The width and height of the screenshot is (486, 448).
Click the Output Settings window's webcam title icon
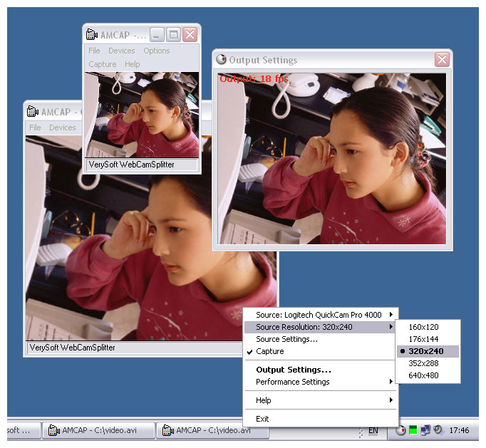coord(221,60)
